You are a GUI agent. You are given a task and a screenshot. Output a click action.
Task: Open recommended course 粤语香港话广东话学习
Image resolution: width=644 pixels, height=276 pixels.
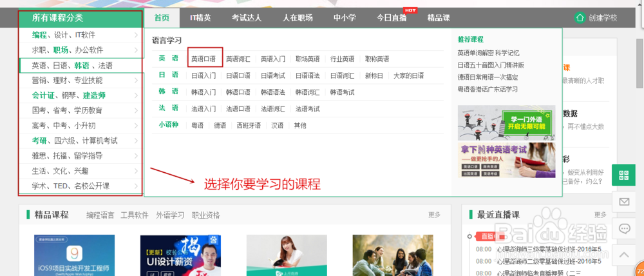coord(488,89)
